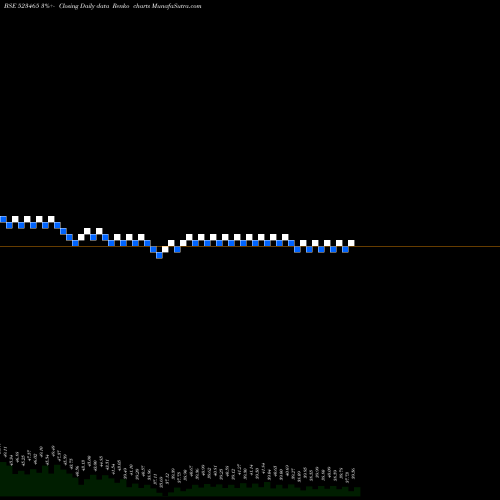
Task: Click the 'MunafaSutra.com' text in the chart title
Action: point(176,6)
